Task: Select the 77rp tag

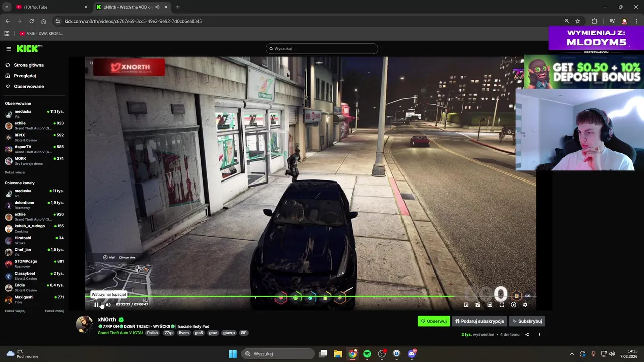Action: coord(168,333)
